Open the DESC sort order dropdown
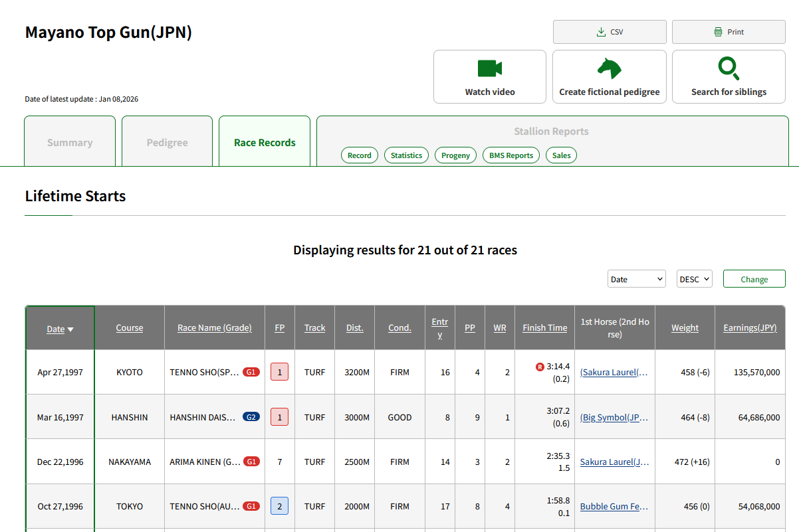 (x=695, y=279)
